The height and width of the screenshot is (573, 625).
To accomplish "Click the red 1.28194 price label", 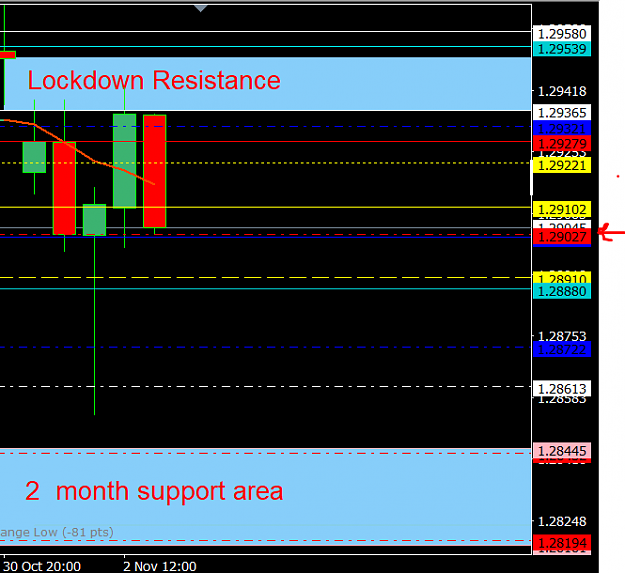I will coord(562,543).
